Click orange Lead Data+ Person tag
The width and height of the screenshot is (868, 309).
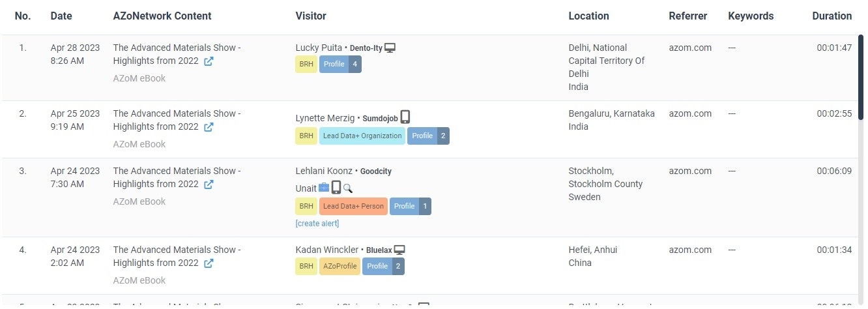tap(353, 206)
